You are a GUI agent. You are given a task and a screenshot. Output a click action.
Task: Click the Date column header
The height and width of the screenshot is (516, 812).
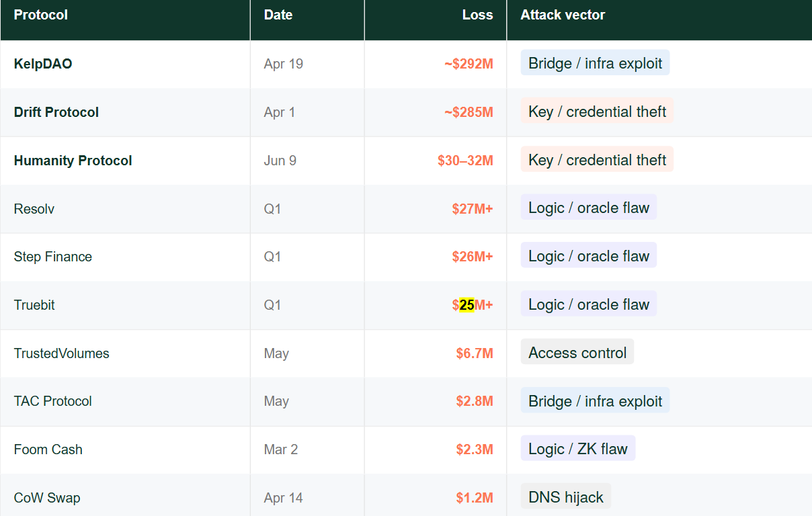pos(278,15)
